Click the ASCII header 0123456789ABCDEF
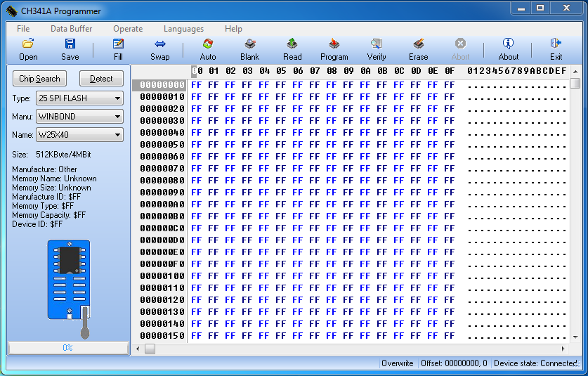Viewport: 588px width, 376px height. click(517, 71)
